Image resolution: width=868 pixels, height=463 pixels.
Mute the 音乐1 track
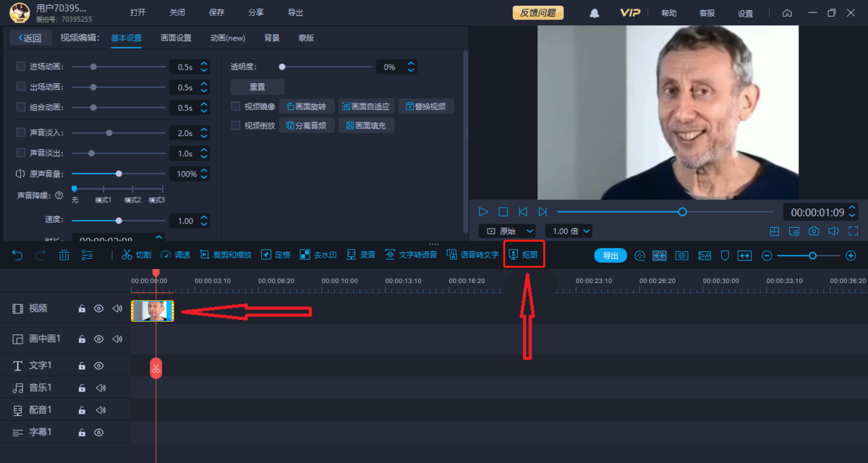point(100,388)
